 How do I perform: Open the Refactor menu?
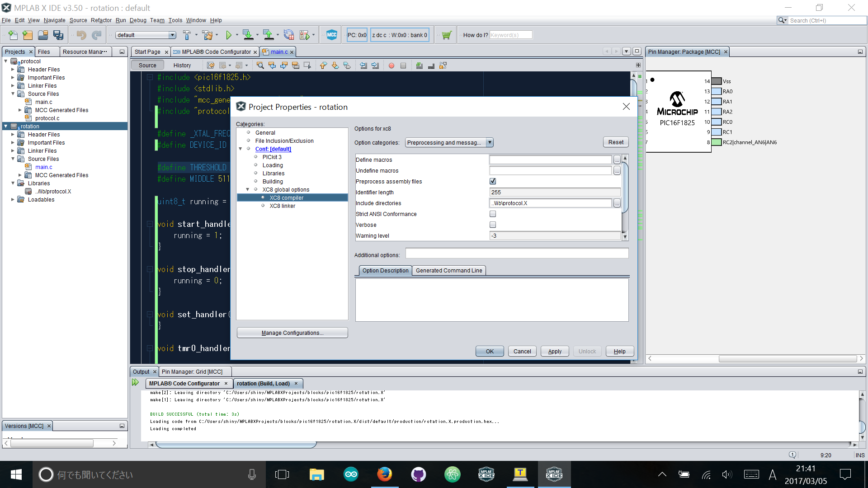[101, 20]
